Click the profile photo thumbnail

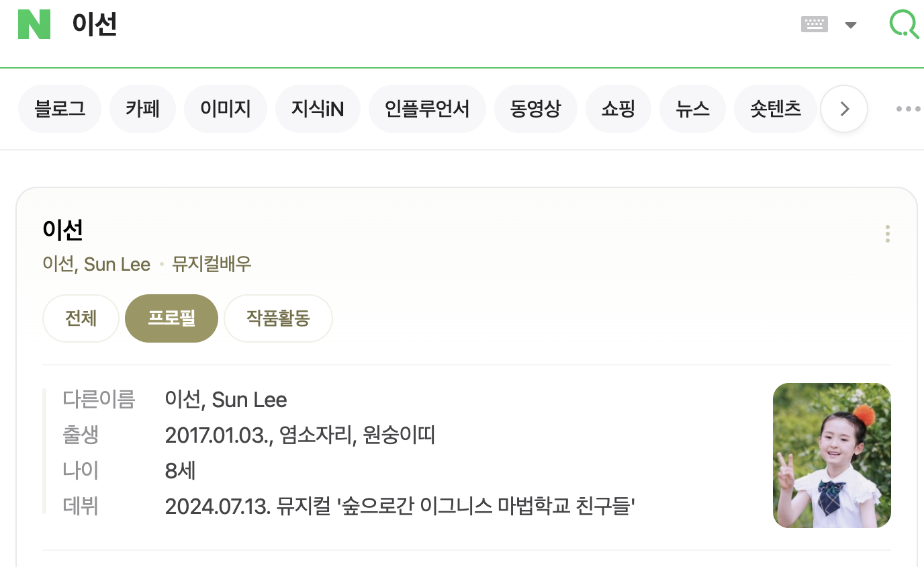coord(831,455)
